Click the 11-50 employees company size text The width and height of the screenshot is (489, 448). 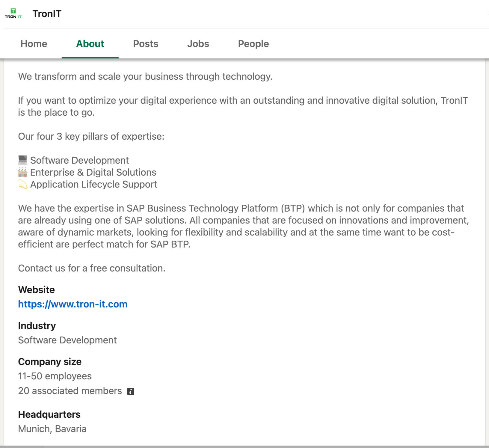click(55, 376)
